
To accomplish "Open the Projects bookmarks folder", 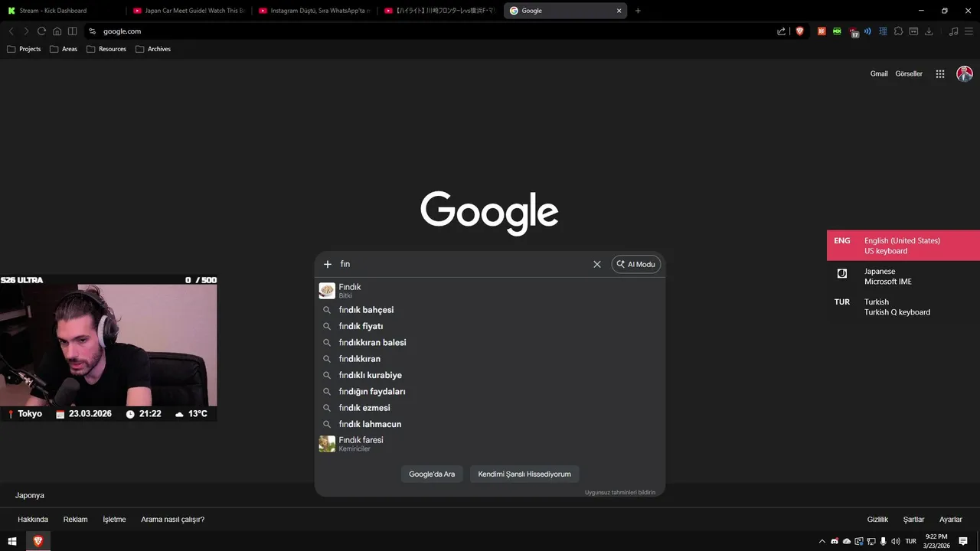I will (x=24, y=49).
